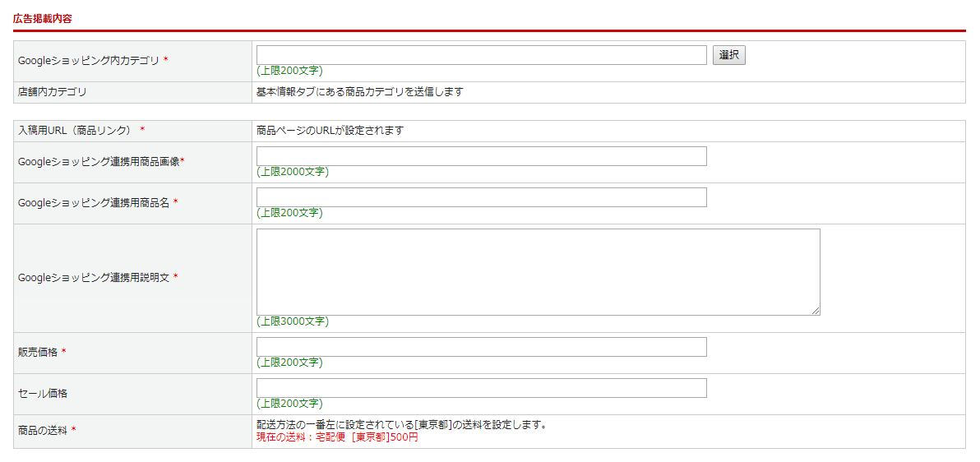
Task: Select the Googleショッピング連携用商品名 input field
Action: coord(481,197)
